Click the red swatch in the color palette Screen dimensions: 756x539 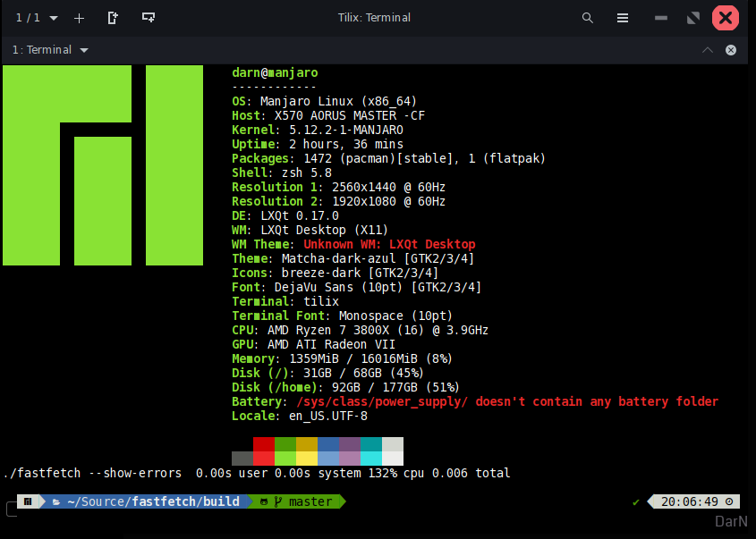coord(263,451)
